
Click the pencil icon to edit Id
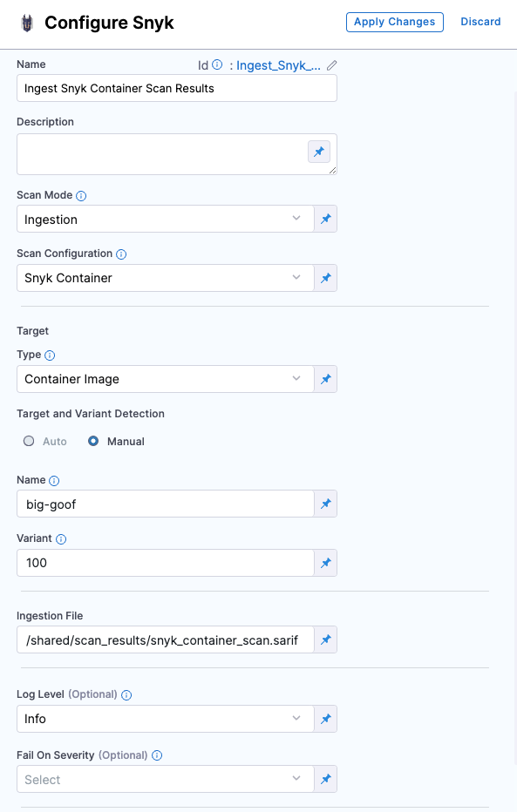[331, 65]
